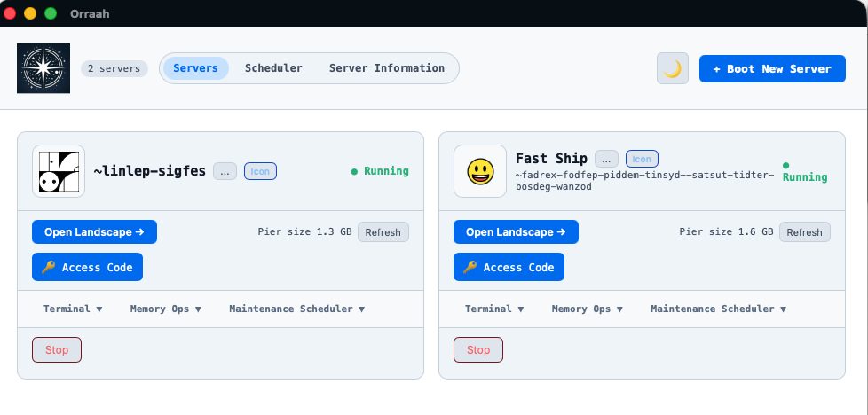Image resolution: width=868 pixels, height=415 pixels.
Task: Expand Terminal for ~linlep-sigfes
Action: tap(73, 309)
